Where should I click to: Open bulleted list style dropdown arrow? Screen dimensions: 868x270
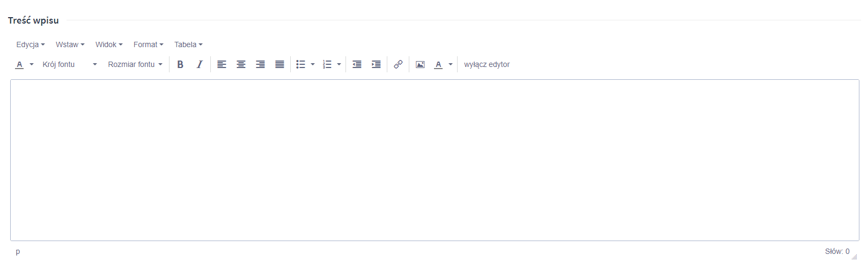coord(313,64)
